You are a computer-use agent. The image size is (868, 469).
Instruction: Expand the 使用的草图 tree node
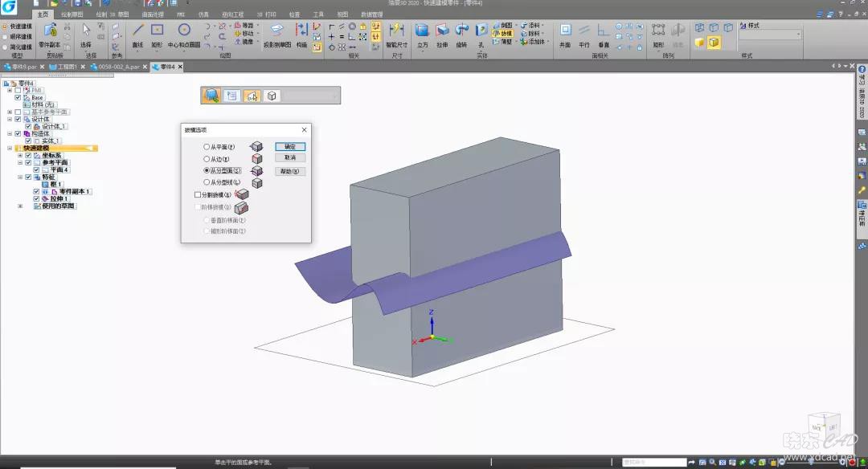pyautogui.click(x=20, y=206)
